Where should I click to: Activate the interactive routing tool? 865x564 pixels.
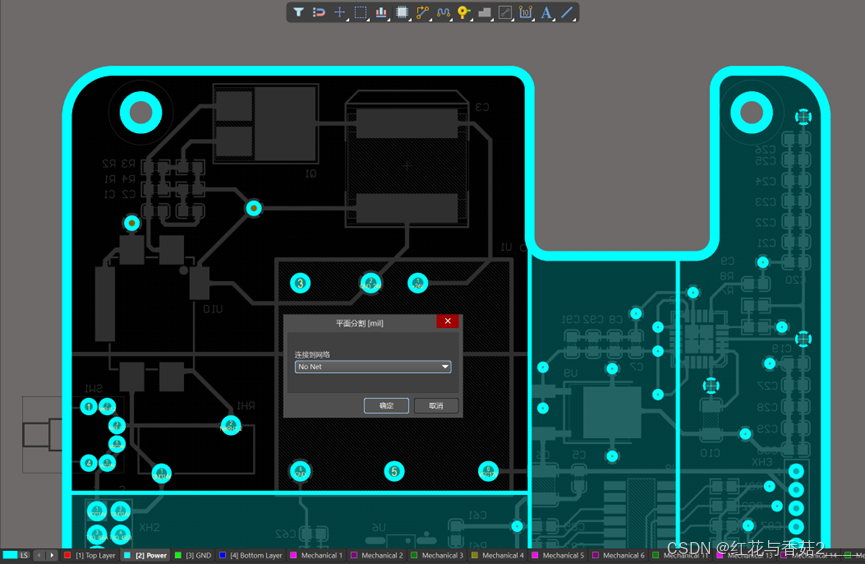423,12
